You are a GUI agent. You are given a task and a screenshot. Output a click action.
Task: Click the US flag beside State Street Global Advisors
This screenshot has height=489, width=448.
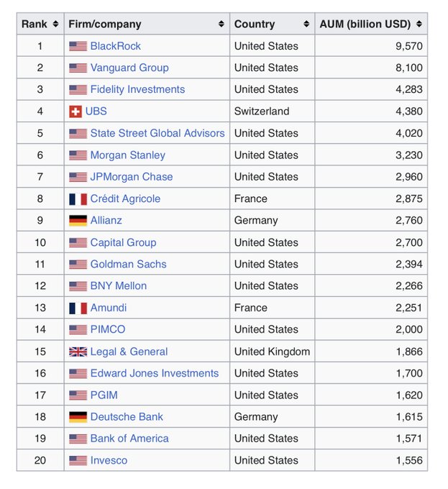78,133
